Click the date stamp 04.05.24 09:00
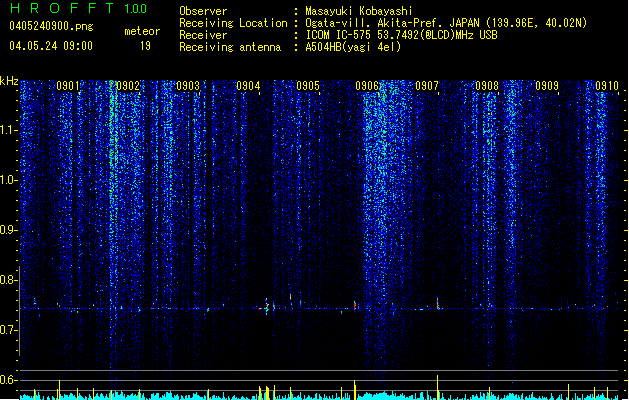 pos(51,46)
